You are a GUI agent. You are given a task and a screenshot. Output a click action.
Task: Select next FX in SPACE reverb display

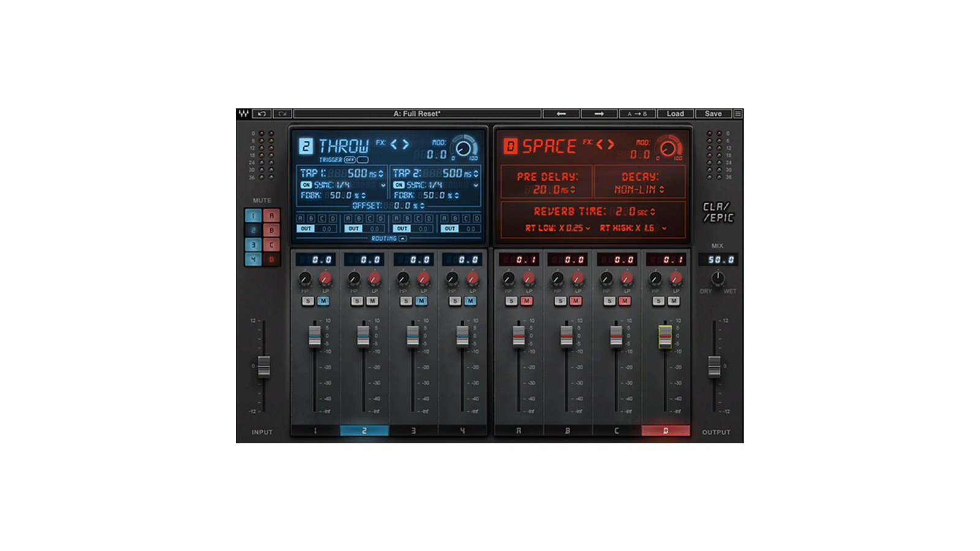(x=611, y=144)
